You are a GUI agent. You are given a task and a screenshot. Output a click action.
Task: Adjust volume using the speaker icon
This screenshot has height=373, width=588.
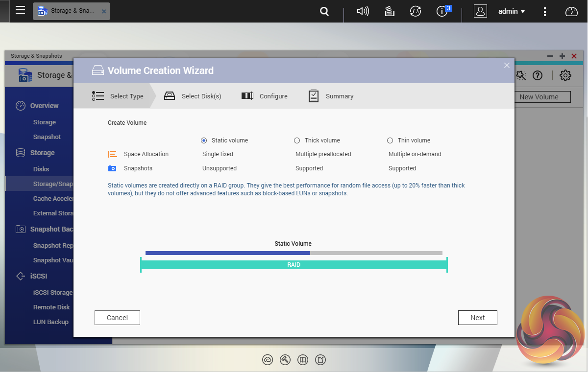tap(363, 11)
